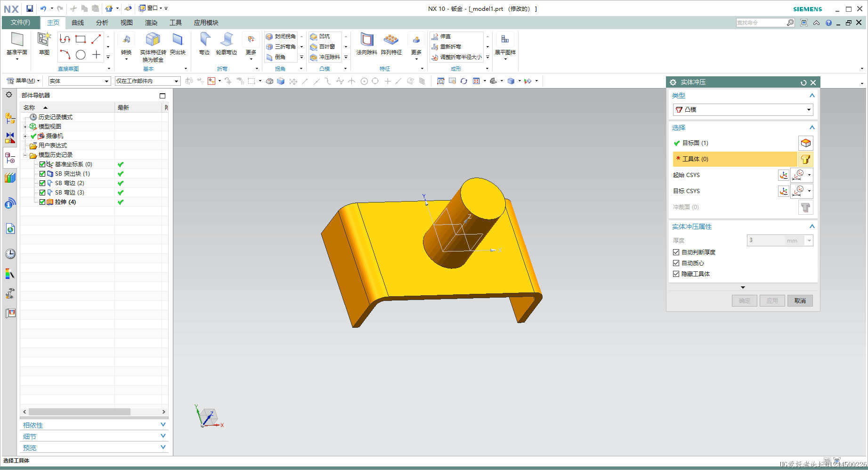
Task: Switch to the 渲染 ribbon tab
Action: 151,23
